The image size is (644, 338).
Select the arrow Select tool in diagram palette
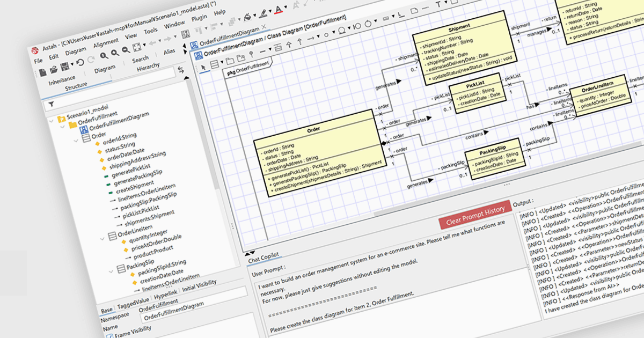(x=203, y=67)
